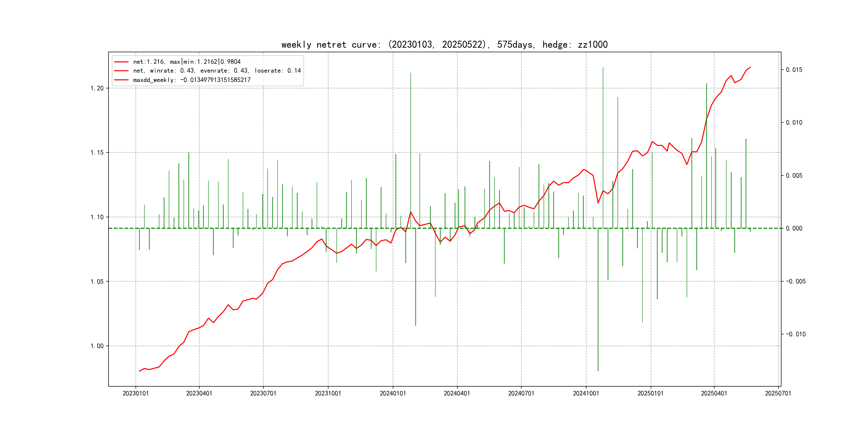Click the 20250401 x-axis label
The image size is (868, 434).
714,393
